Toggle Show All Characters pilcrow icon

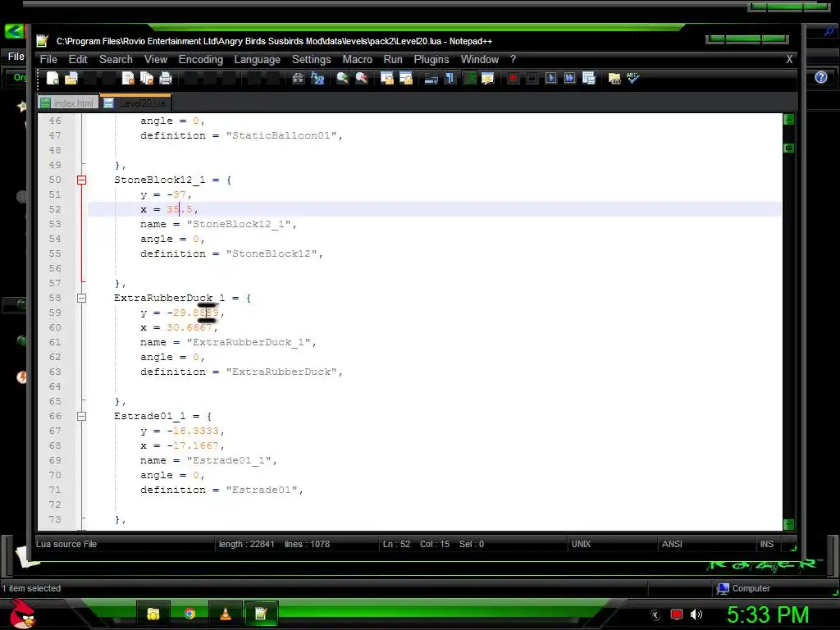point(450,78)
